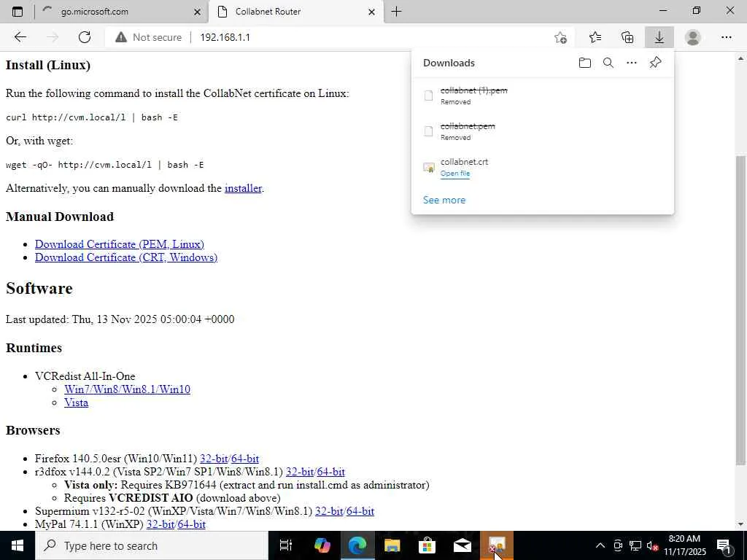Open Microsoft Edge on the taskbar

click(x=357, y=545)
